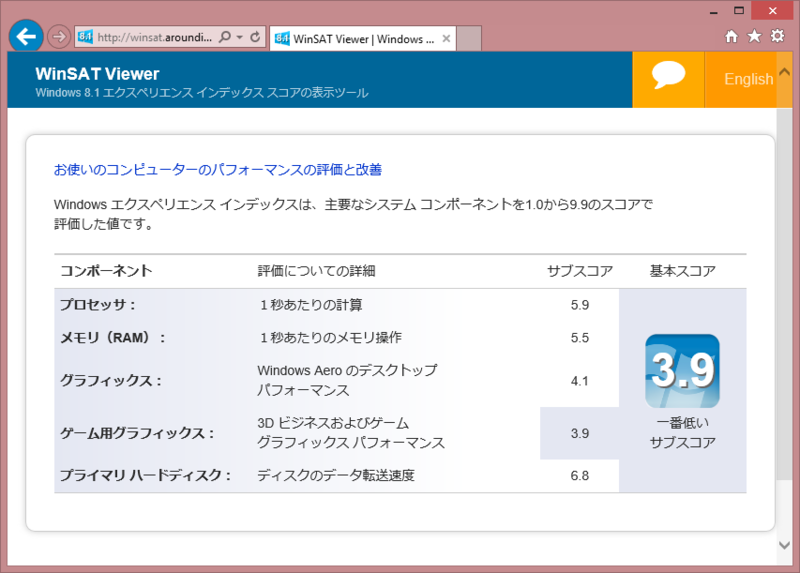Click the ディスクのデータ転送速度 description
This screenshot has width=800, height=573.
pos(336,476)
